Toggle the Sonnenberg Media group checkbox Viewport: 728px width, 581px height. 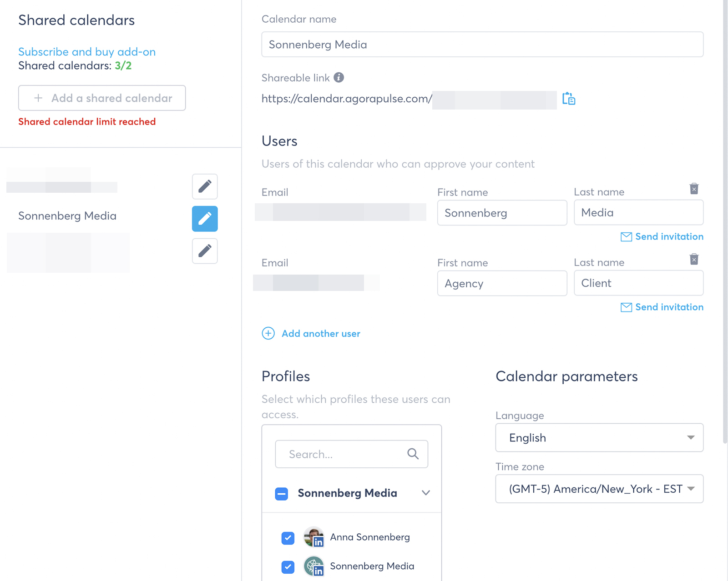click(282, 494)
